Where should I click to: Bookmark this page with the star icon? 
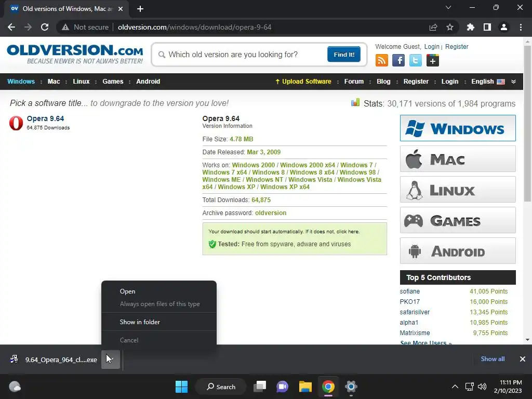[449, 27]
